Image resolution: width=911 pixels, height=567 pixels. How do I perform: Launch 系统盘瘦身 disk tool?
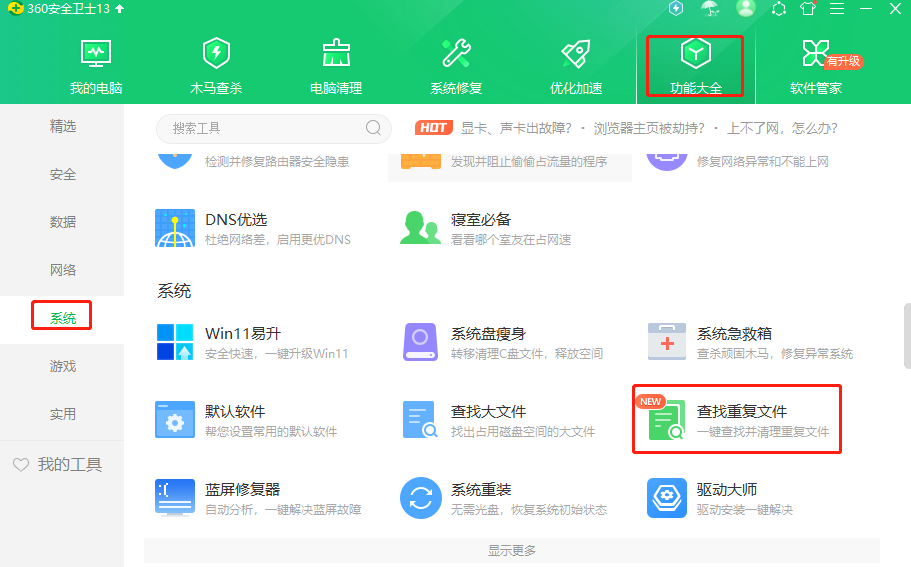(503, 342)
